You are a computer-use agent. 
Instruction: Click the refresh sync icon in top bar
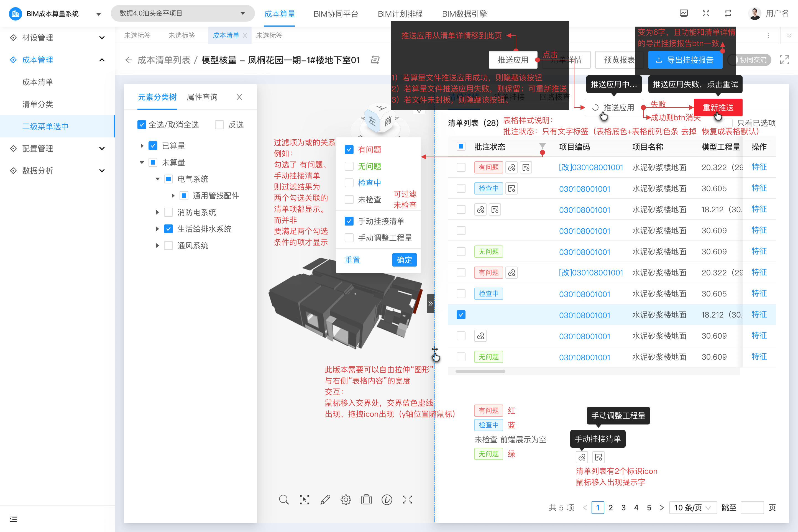pos(728,14)
